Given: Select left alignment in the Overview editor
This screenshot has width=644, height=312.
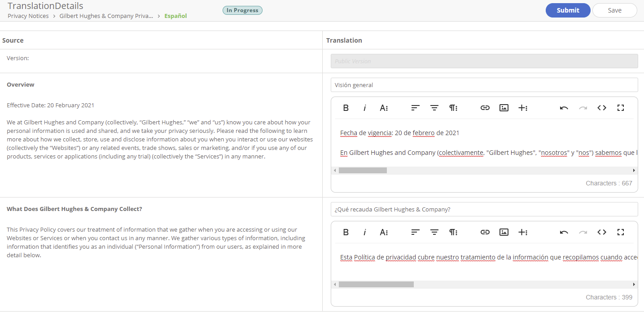Looking at the screenshot, I should 415,108.
